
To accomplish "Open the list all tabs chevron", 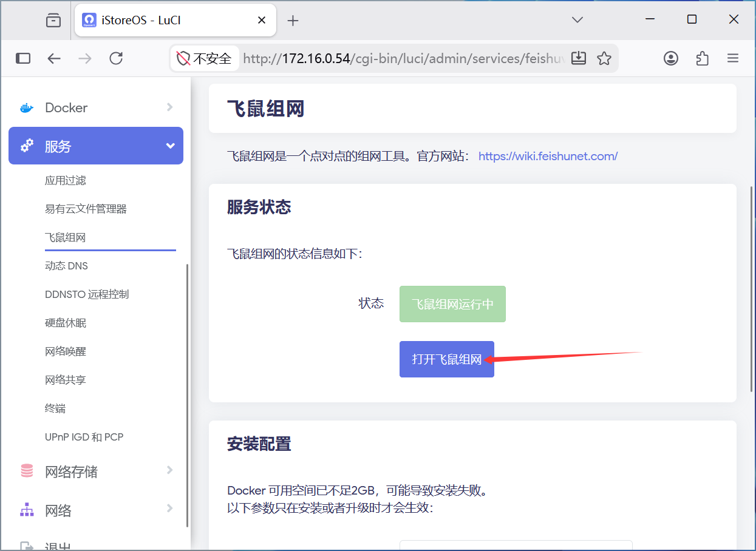I will 577,19.
